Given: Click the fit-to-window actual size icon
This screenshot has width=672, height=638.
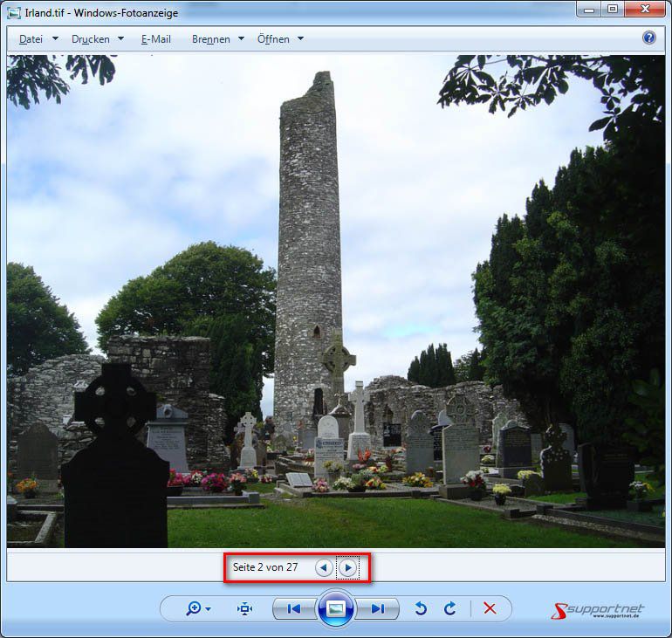Looking at the screenshot, I should click(244, 609).
